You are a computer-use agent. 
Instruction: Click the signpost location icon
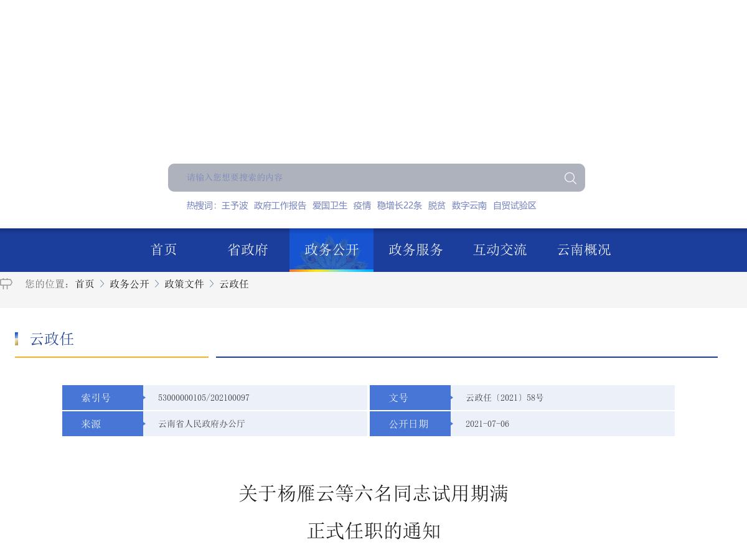pos(6,284)
